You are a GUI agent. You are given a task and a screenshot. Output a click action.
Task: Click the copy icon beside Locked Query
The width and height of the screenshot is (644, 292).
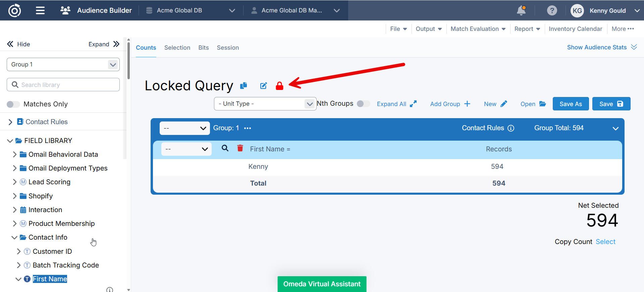[x=244, y=86]
